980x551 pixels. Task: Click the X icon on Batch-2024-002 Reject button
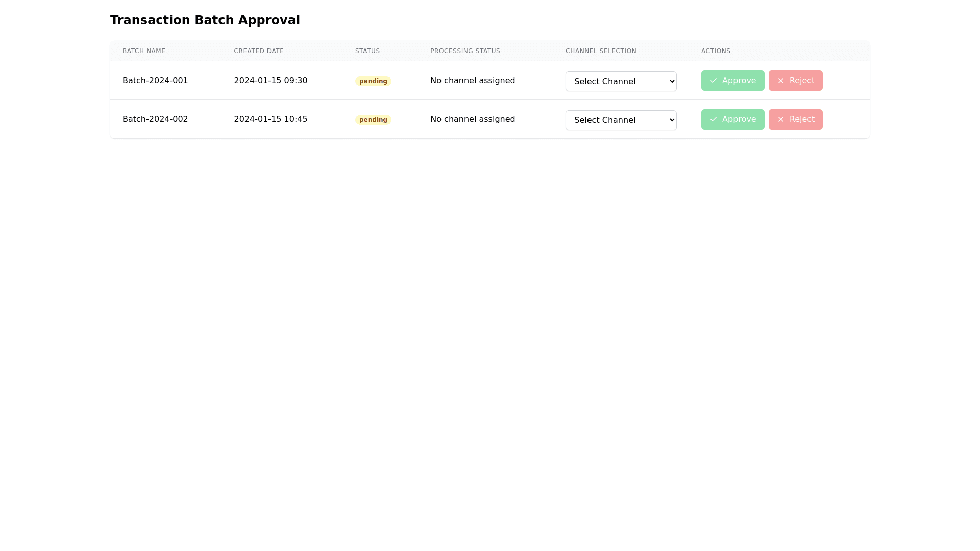781,119
